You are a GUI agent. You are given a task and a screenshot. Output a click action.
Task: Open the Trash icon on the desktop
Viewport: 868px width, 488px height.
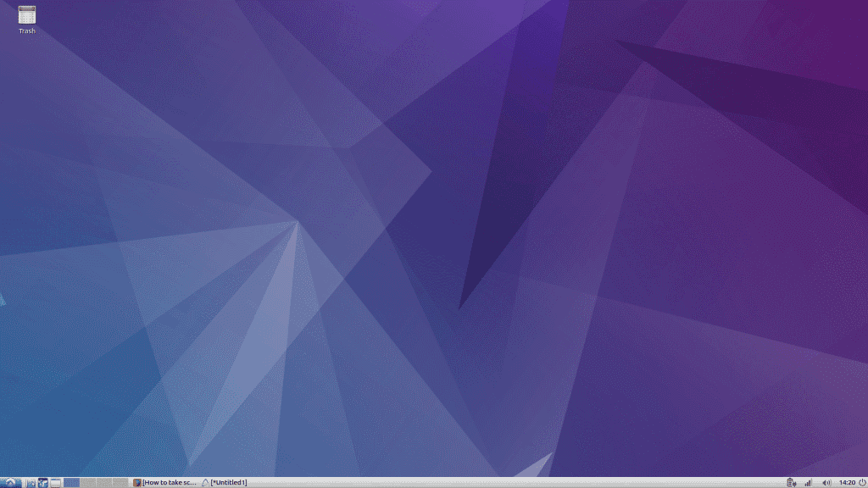pos(26,14)
